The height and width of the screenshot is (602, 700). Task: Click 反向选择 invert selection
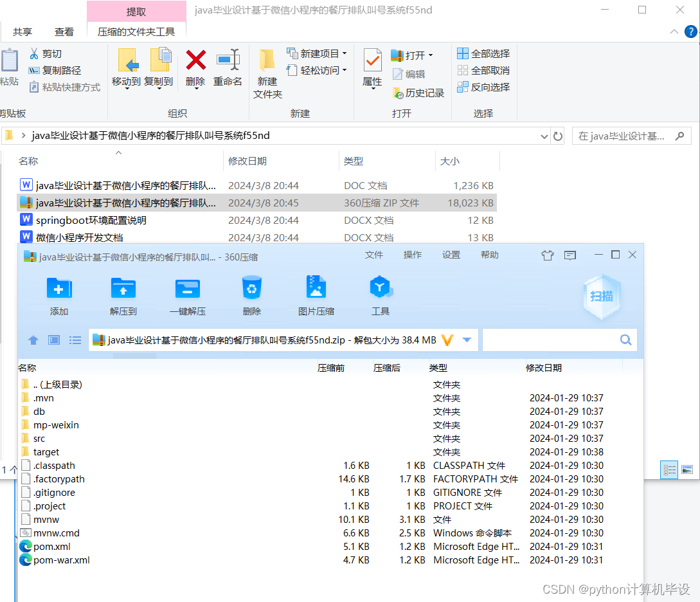click(x=483, y=87)
